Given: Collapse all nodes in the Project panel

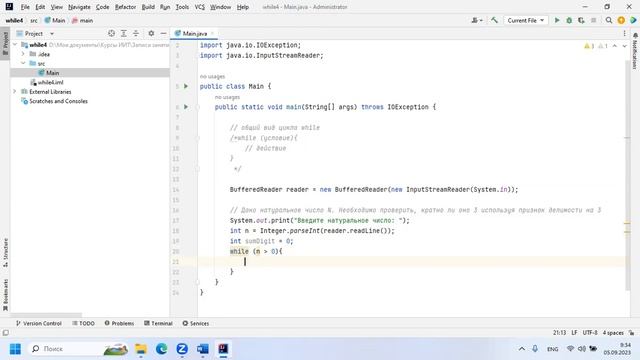Looking at the screenshot, I should (x=136, y=33).
